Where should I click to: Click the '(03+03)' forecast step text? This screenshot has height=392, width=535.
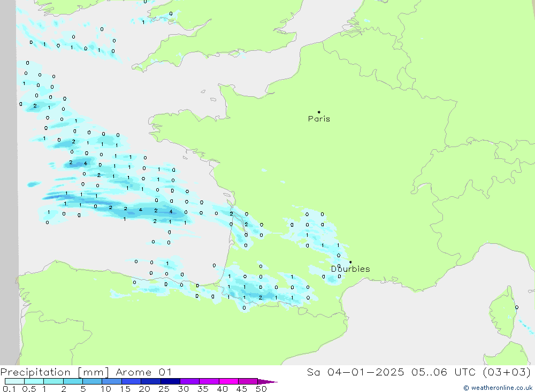[507, 372]
